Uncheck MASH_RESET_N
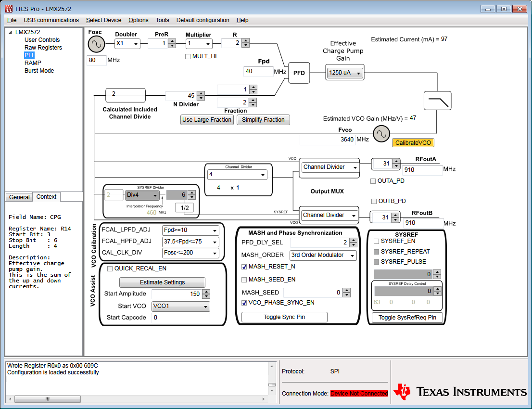The image size is (532, 409). click(x=244, y=267)
